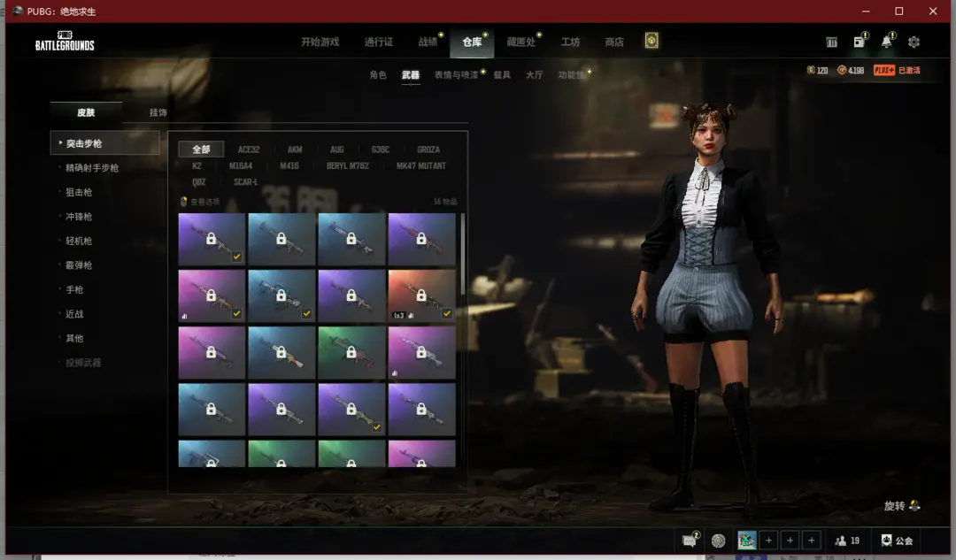Image resolution: width=956 pixels, height=560 pixels.
Task: Switch to 表情与喷漆 sub-tab
Action: point(456,75)
